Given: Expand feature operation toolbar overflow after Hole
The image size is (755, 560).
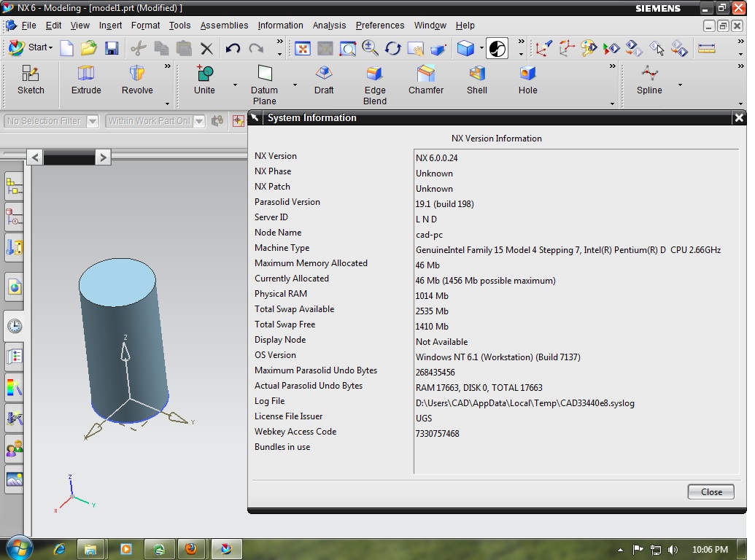Looking at the screenshot, I should click(612, 66).
